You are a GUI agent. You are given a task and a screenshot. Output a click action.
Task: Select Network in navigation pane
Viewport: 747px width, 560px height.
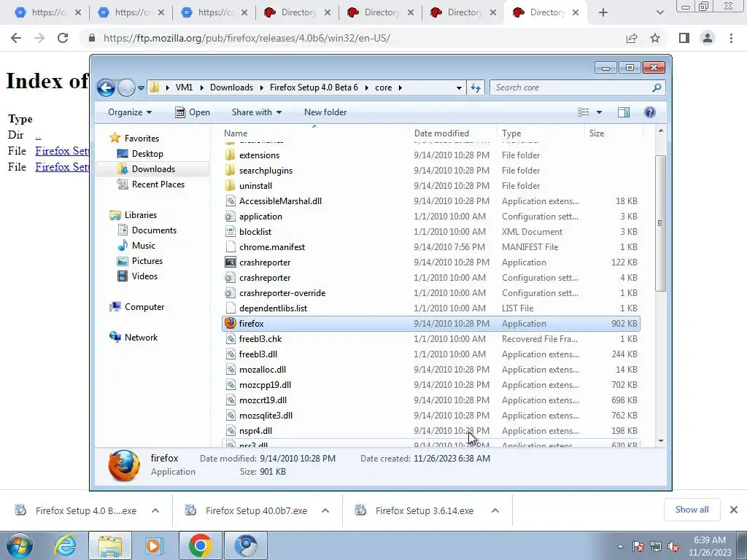pyautogui.click(x=141, y=338)
